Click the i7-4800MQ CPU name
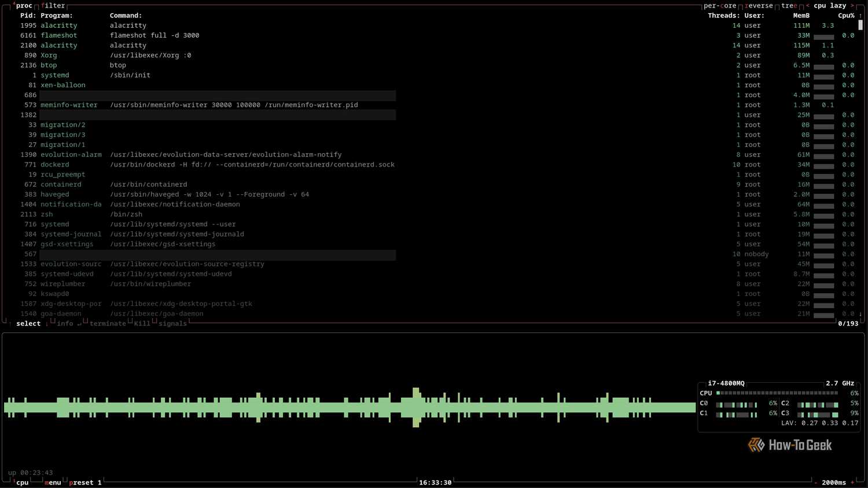Viewport: 868px width, 488px height. point(726,383)
